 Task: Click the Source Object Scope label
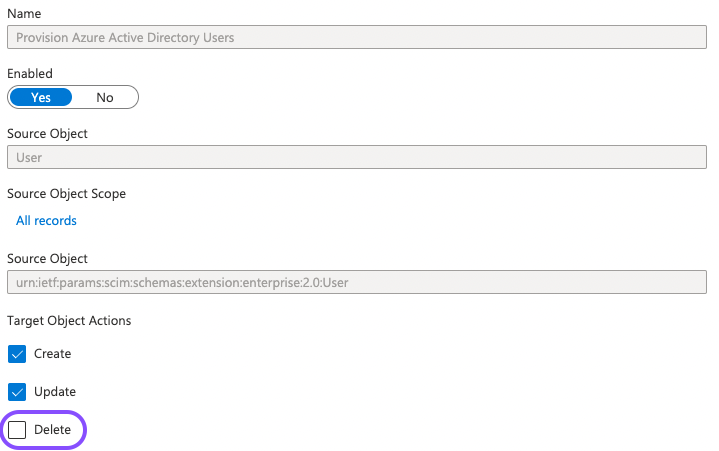(66, 193)
